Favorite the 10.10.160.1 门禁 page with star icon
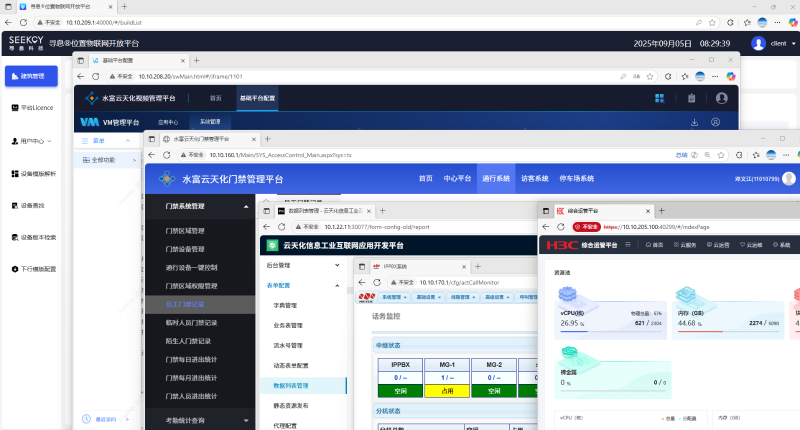This screenshot has width=800, height=430. tap(721, 155)
